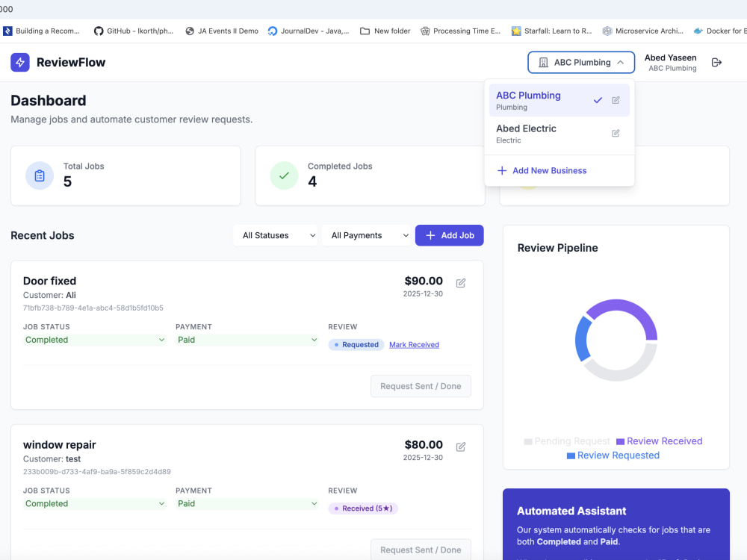The image size is (747, 560).
Task: Click the Review Pipeline heading
Action: point(557,248)
